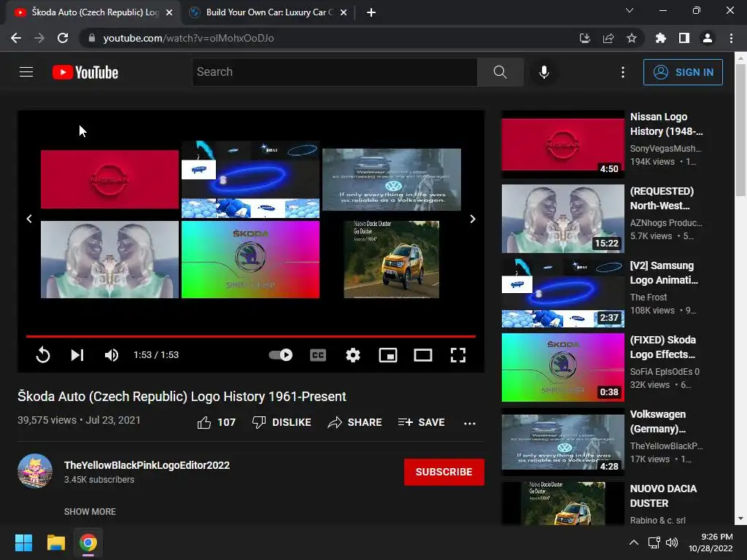This screenshot has height=560, width=747.
Task: Show hidden system tray icons
Action: tap(634, 542)
